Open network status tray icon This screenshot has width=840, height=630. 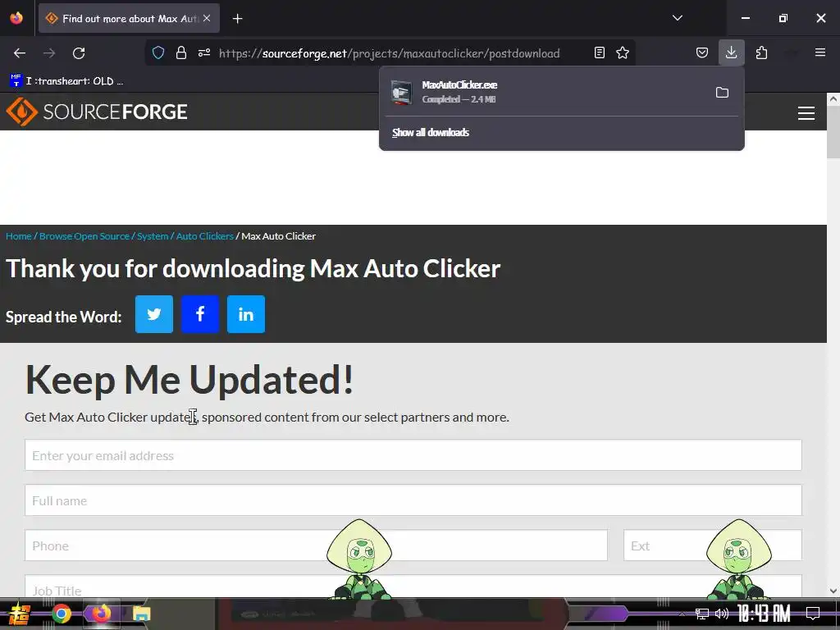(702, 614)
